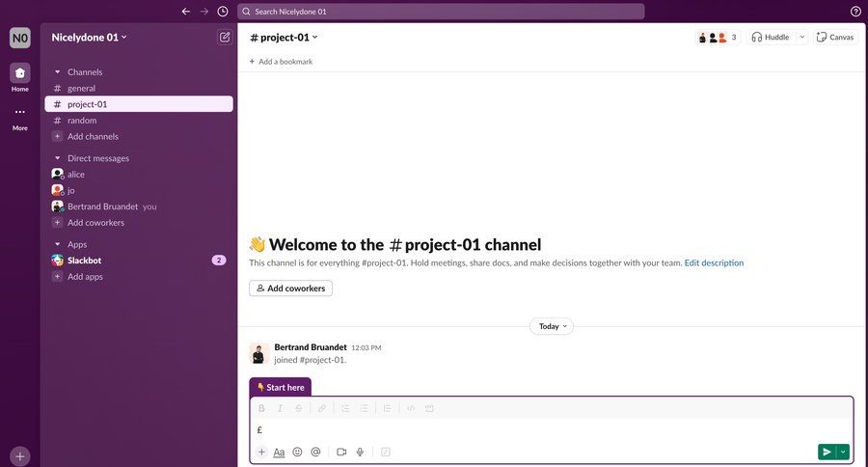Open the #project-01 channel details dropdown

coord(284,37)
